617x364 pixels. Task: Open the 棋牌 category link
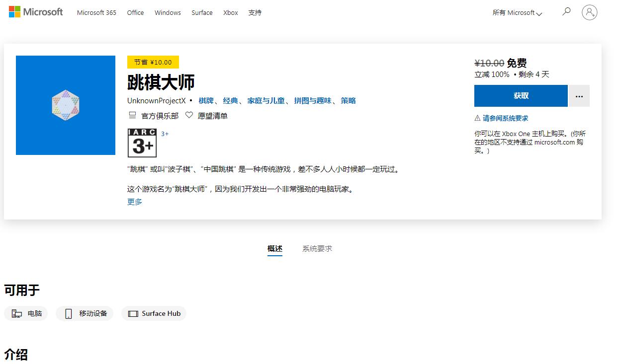click(206, 101)
